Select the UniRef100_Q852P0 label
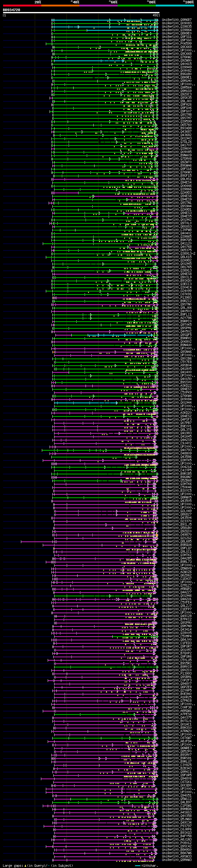The width and height of the screenshot is (197, 868). point(176,751)
